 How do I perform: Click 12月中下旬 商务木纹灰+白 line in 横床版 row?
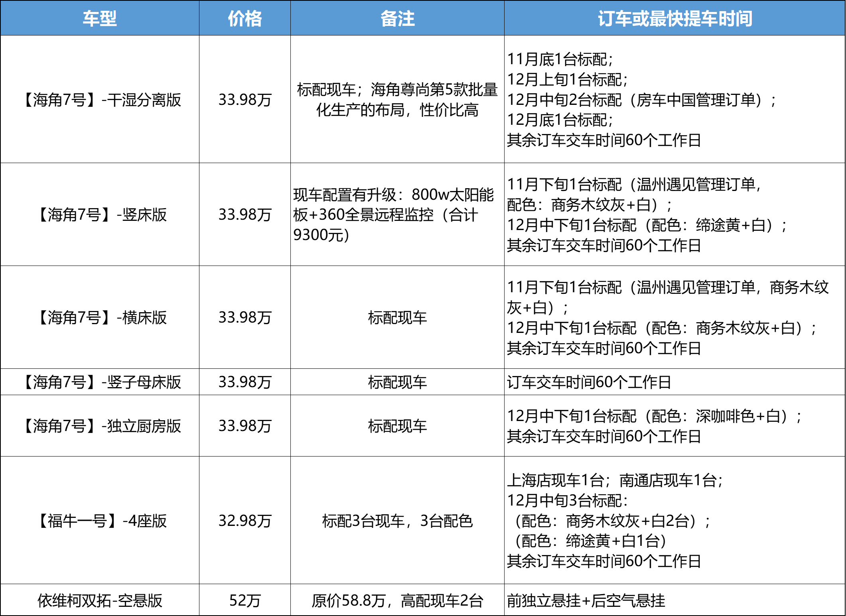tap(662, 328)
